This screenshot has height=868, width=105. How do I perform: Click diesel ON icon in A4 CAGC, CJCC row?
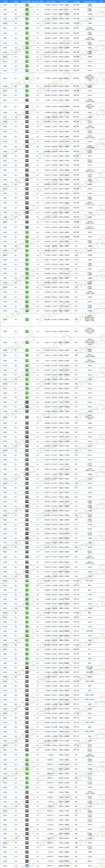[x=27, y=121]
